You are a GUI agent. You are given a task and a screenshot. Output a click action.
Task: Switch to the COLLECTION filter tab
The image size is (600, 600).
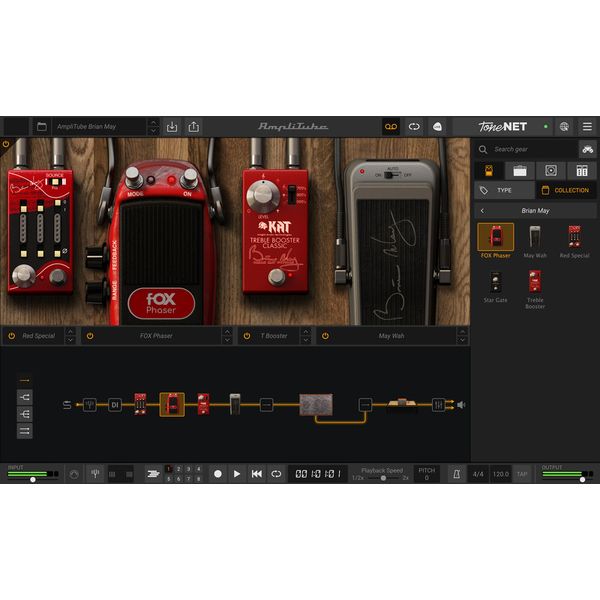coord(566,190)
